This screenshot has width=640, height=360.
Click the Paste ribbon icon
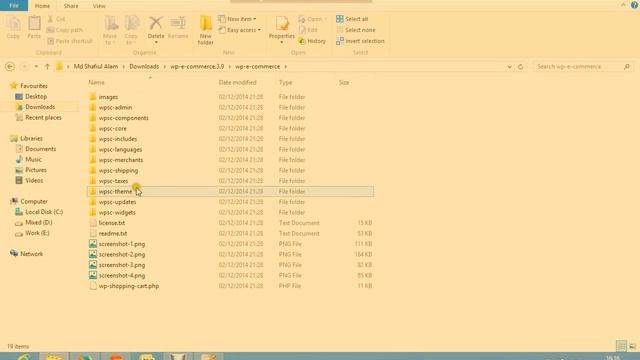pyautogui.click(x=34, y=27)
